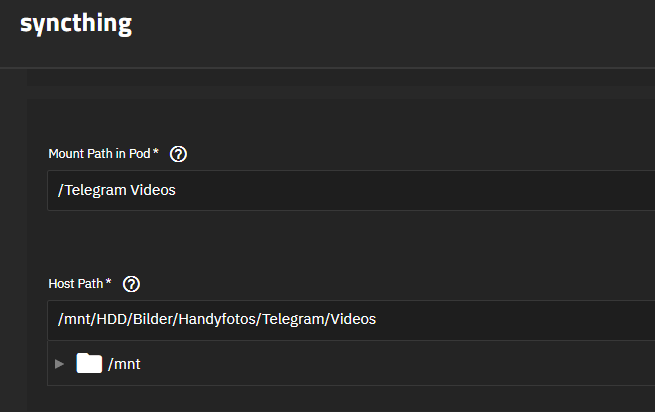655x412 pixels.
Task: Place cursor after Videos in Host Path
Action: pos(378,320)
